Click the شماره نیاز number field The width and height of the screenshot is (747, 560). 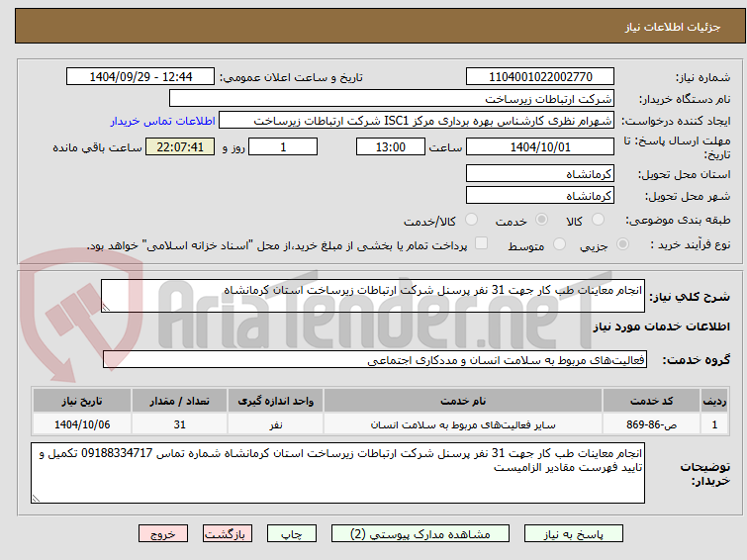(540, 77)
